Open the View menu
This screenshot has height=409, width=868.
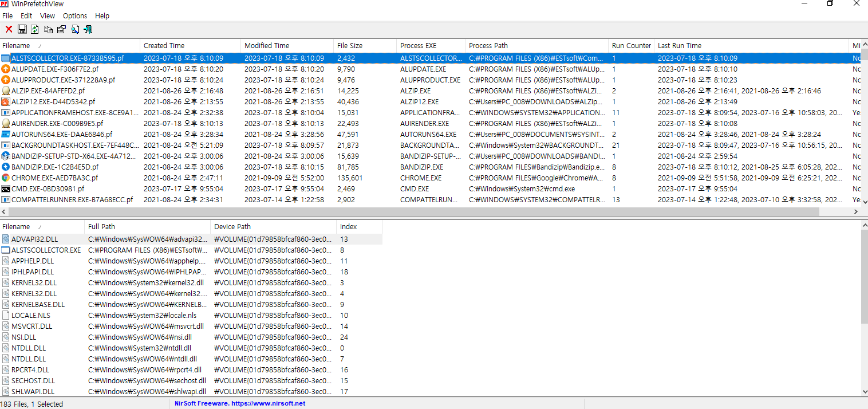48,16
